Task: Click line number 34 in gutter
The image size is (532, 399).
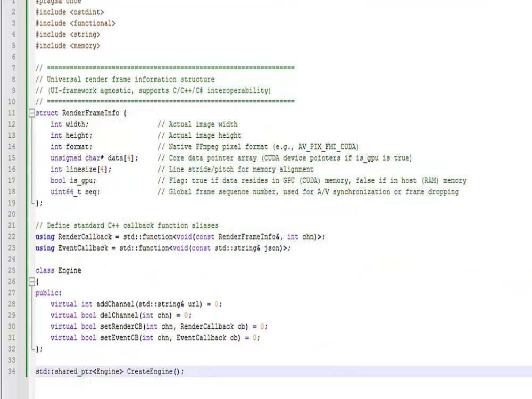Action: [12, 371]
